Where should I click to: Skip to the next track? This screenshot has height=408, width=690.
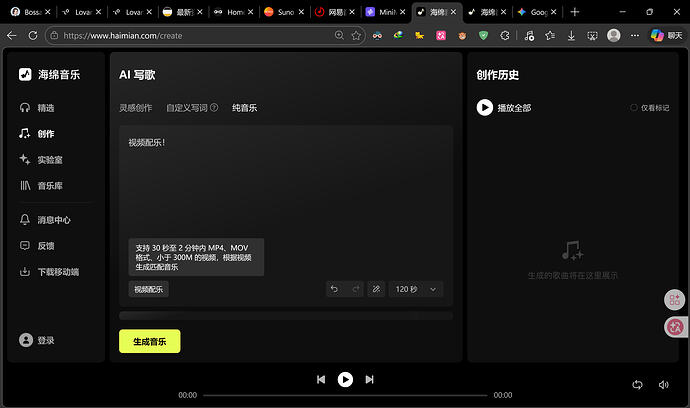370,379
